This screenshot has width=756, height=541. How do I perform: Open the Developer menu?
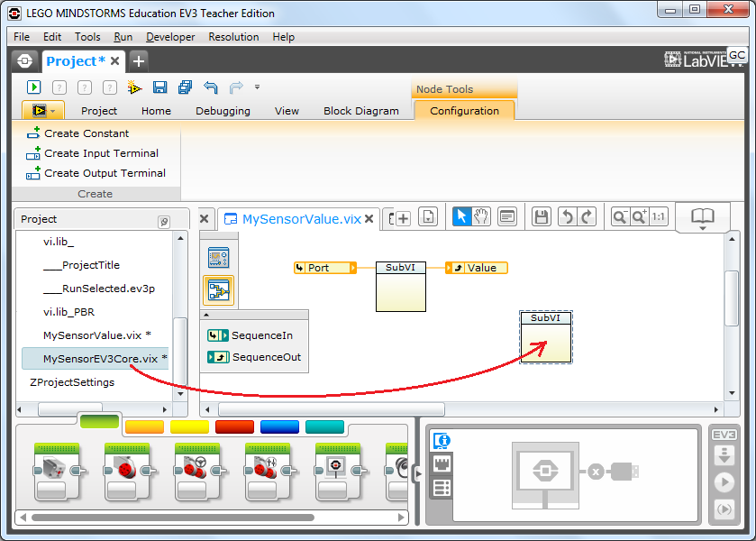coord(170,37)
